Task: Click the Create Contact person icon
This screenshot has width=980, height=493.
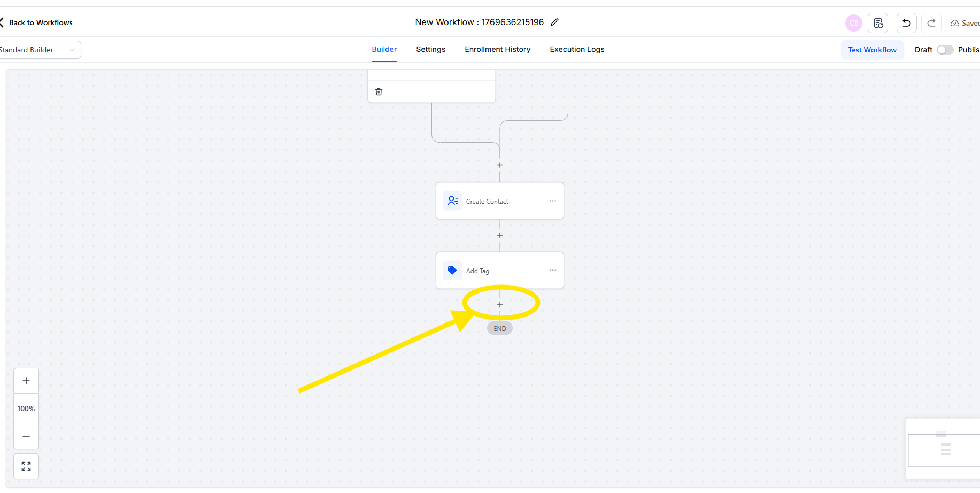Action: (x=452, y=201)
